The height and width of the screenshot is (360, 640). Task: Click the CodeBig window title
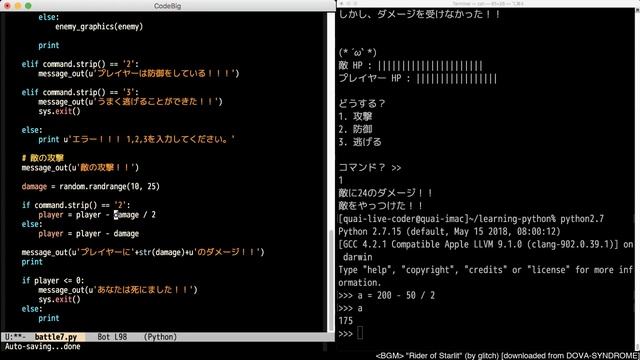[167, 6]
